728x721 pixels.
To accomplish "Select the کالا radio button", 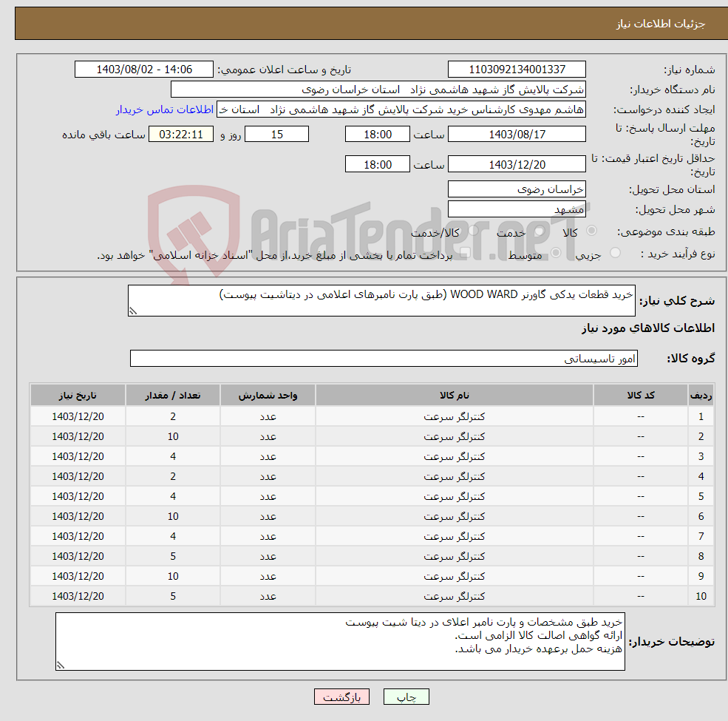I will (591, 231).
